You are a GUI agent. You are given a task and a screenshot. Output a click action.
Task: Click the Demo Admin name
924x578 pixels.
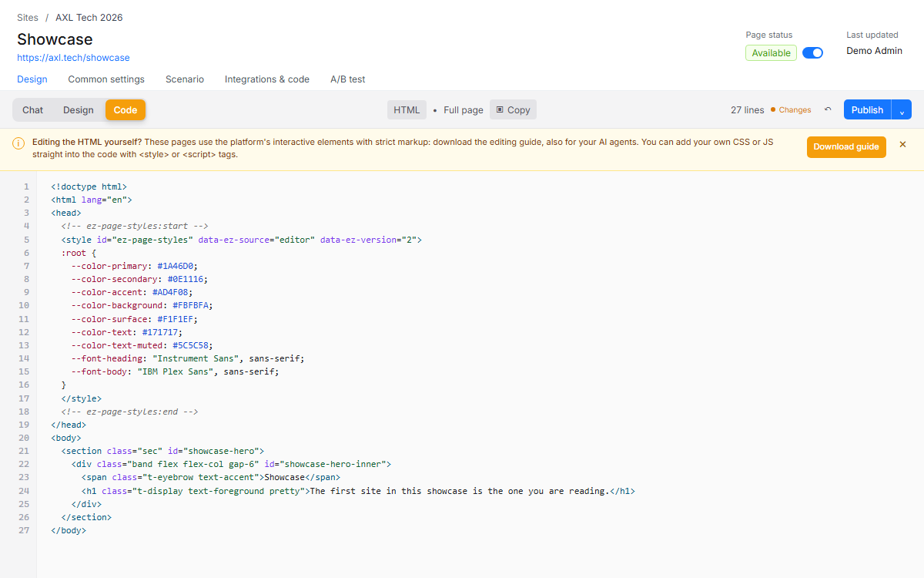(874, 51)
